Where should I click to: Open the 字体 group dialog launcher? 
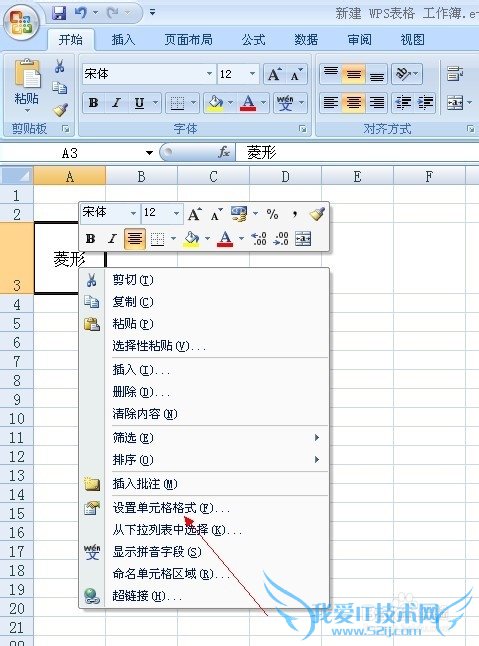click(x=303, y=129)
